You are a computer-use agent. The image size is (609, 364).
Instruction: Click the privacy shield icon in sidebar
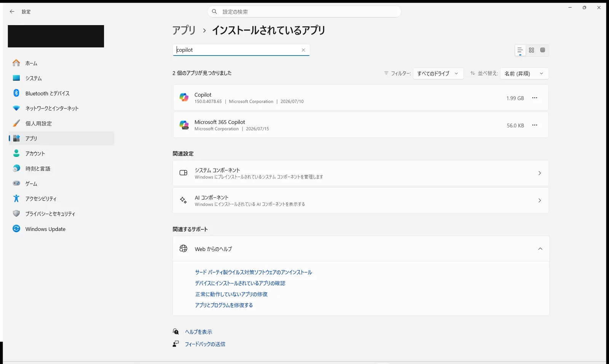click(x=16, y=213)
